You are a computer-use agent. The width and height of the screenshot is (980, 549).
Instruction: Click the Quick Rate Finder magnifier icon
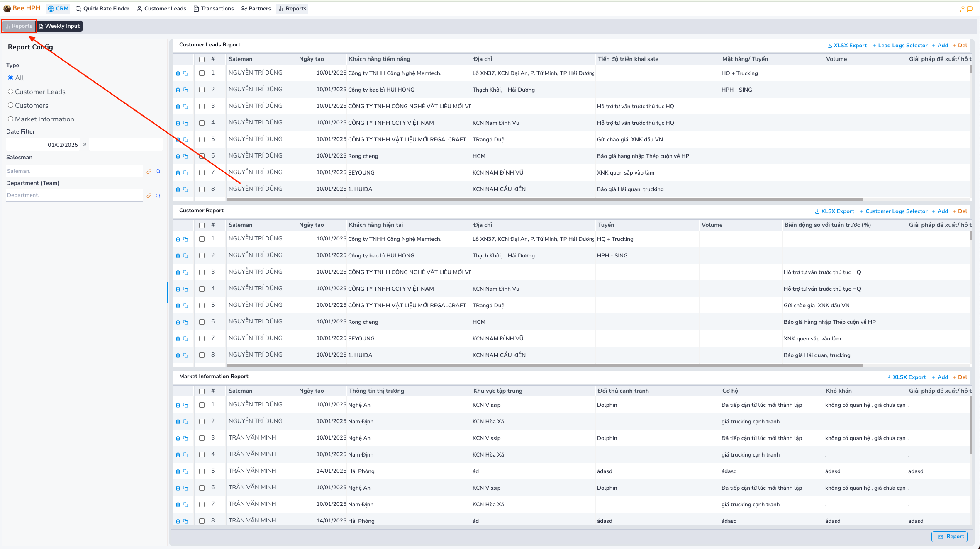pos(78,8)
